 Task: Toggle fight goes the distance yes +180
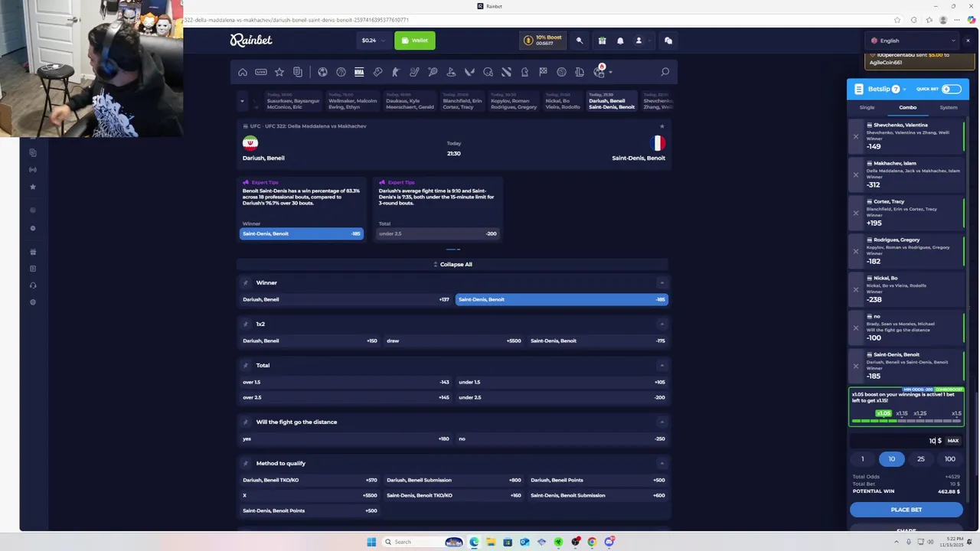[x=345, y=439]
